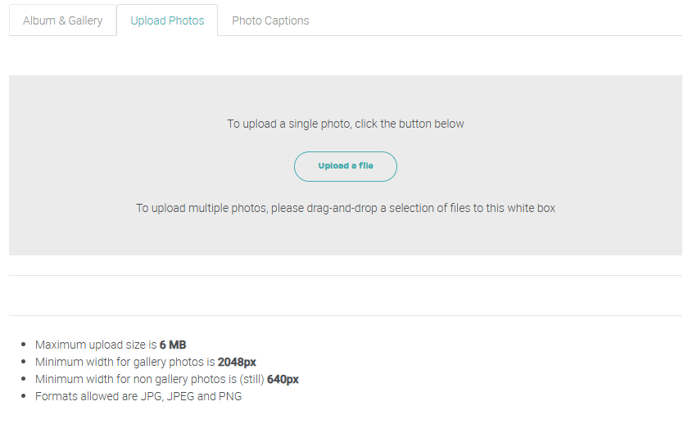The width and height of the screenshot is (688, 433).
Task: Click the non gallery photos width line
Action: point(166,379)
